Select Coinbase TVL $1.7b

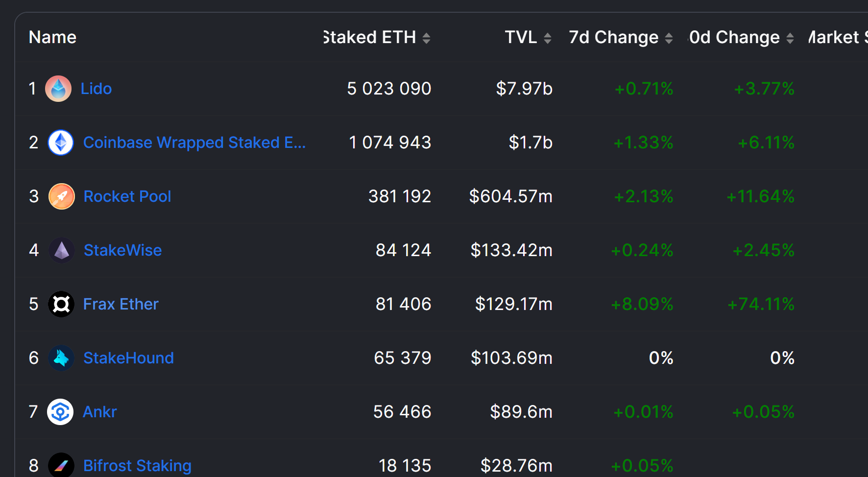(530, 143)
